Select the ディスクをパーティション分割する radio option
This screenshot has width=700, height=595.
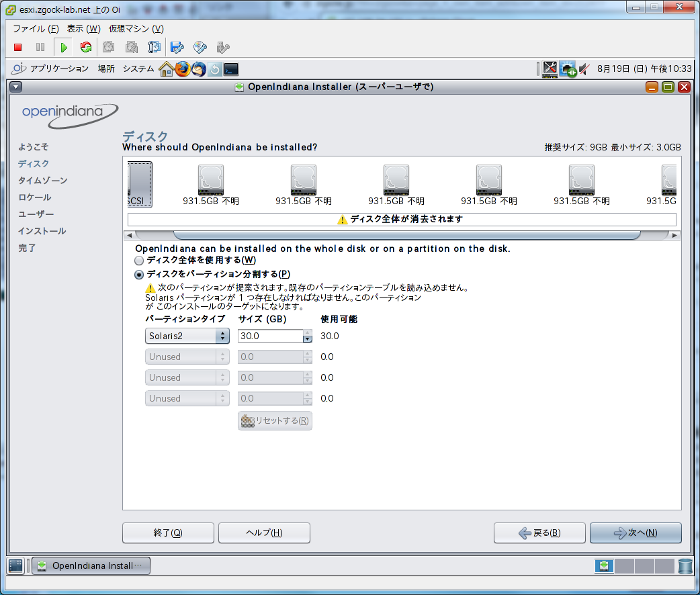point(139,275)
